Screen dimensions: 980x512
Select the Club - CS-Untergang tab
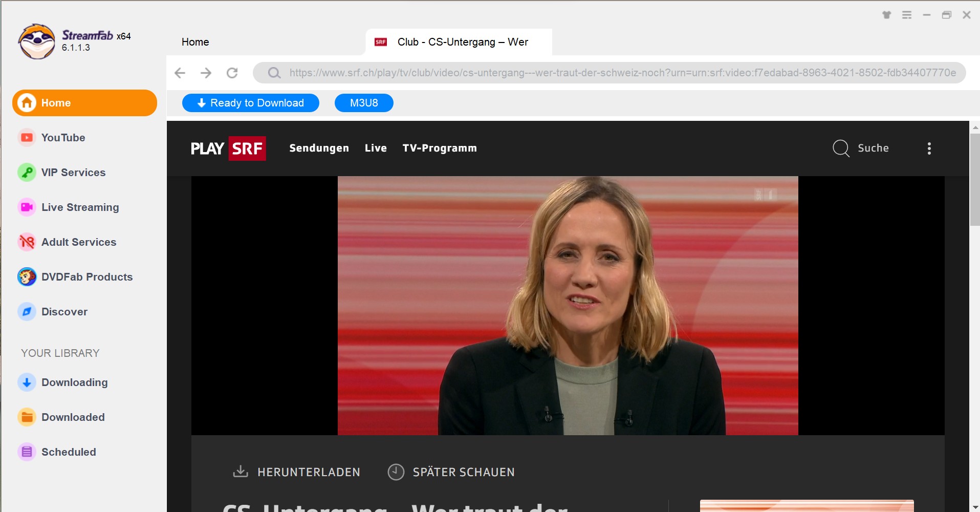tap(459, 42)
